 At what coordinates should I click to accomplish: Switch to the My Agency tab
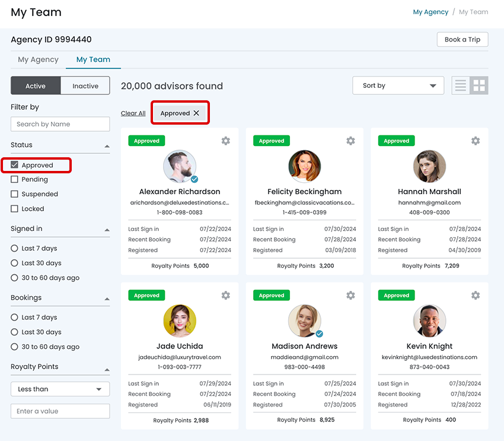(38, 59)
